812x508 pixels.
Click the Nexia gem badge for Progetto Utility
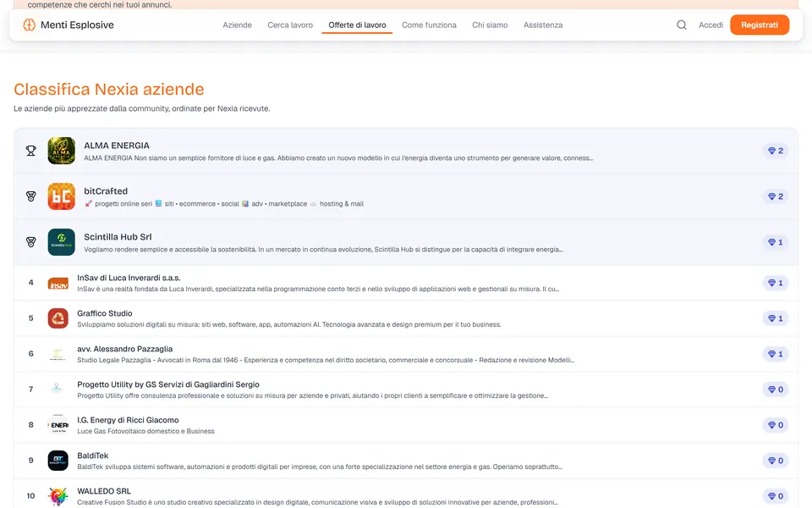[776, 389]
